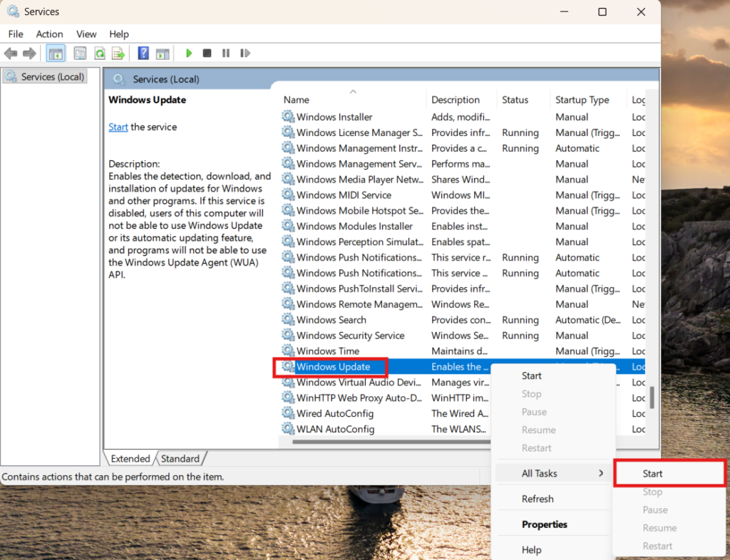Switch to the Extended tab
This screenshot has width=730, height=560.
tap(130, 459)
